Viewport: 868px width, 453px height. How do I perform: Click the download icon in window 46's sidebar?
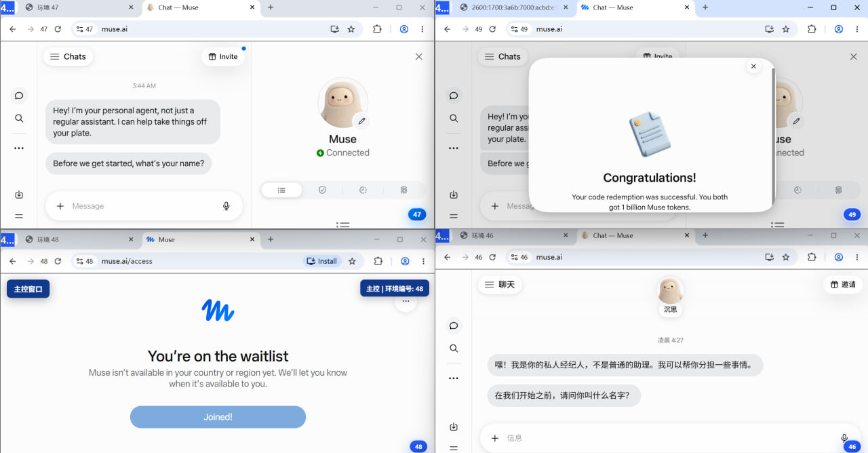(454, 427)
